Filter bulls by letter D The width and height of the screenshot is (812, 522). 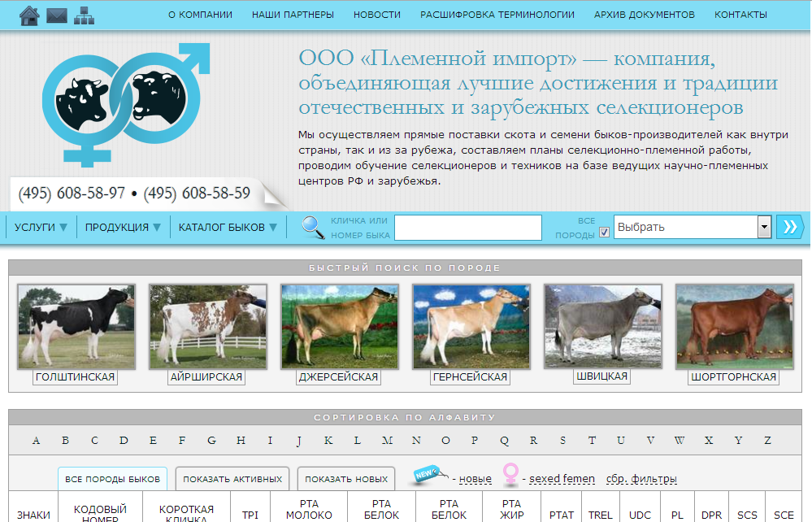pos(124,440)
